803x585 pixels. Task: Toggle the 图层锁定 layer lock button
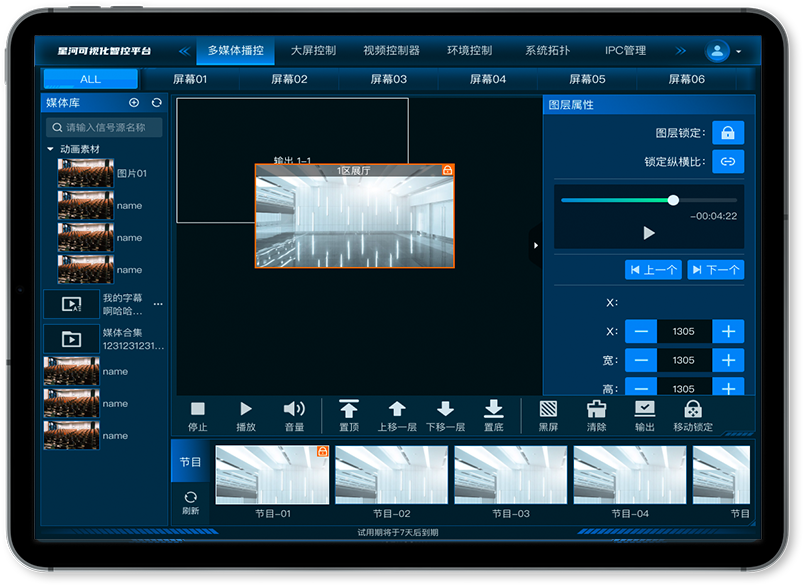click(x=727, y=133)
